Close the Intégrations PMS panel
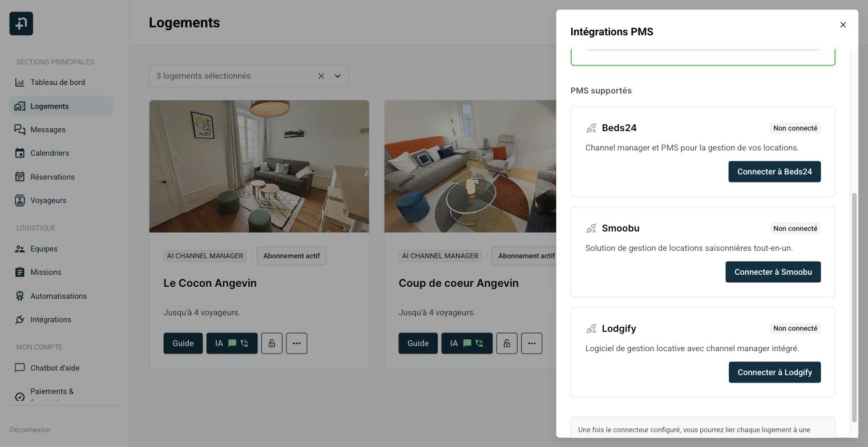Image resolution: width=868 pixels, height=447 pixels. click(843, 25)
